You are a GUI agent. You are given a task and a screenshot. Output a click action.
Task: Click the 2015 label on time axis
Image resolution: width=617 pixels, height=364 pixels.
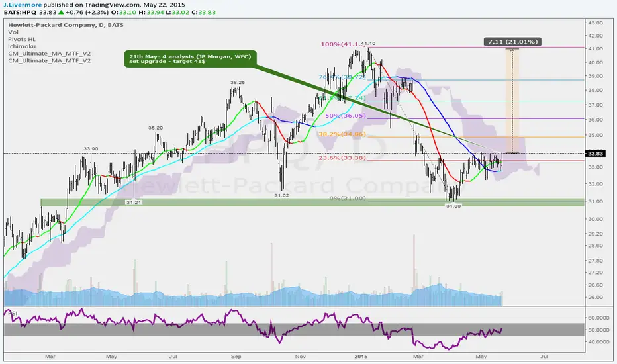(361, 357)
